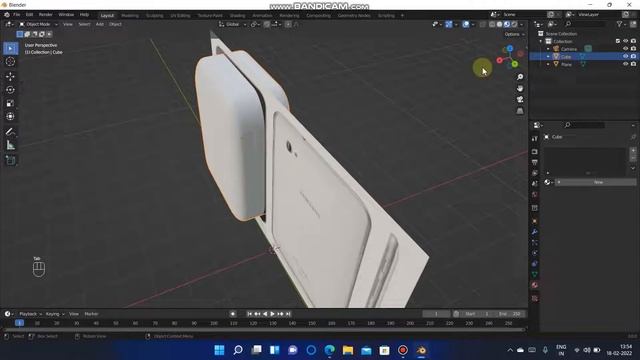640x360 pixels.
Task: Click the viewport zoom magnifier icon
Action: (x=520, y=77)
